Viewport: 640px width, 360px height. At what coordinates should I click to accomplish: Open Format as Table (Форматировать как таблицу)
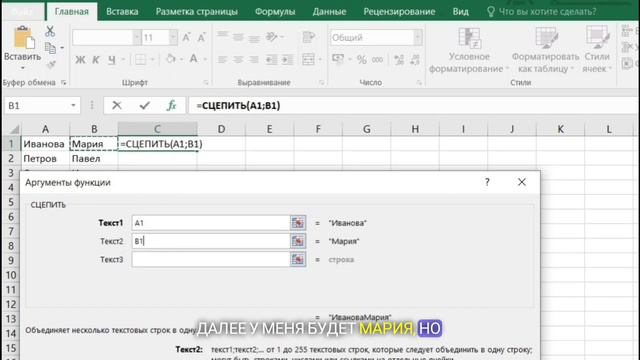click(545, 50)
